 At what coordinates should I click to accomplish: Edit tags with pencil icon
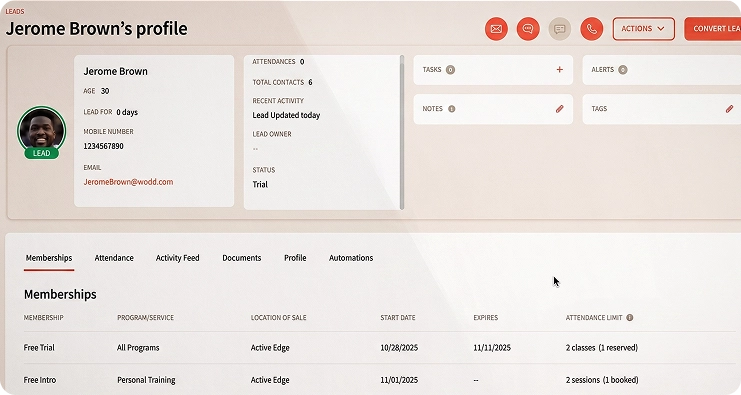pyautogui.click(x=729, y=109)
